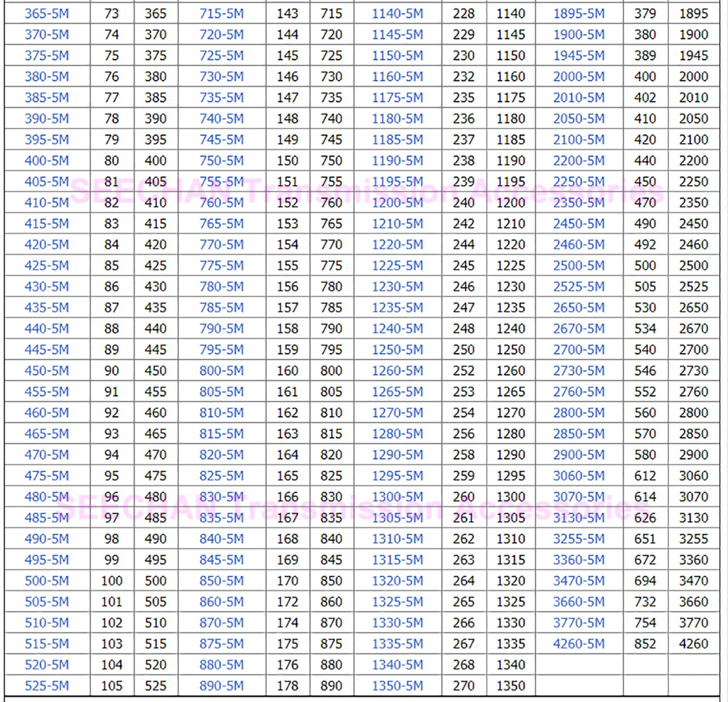Viewport: 728px width, 702px height.
Task: Click the 1250-5M model link
Action: click(x=397, y=349)
